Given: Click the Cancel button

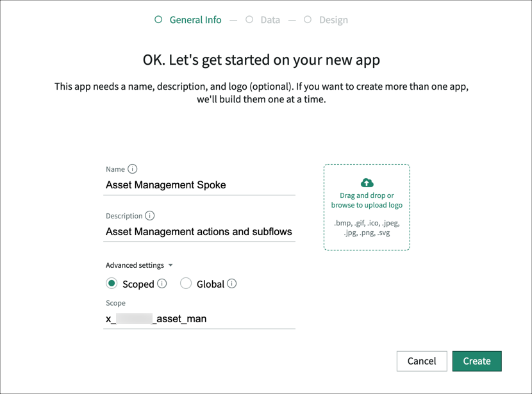Looking at the screenshot, I should click(422, 361).
